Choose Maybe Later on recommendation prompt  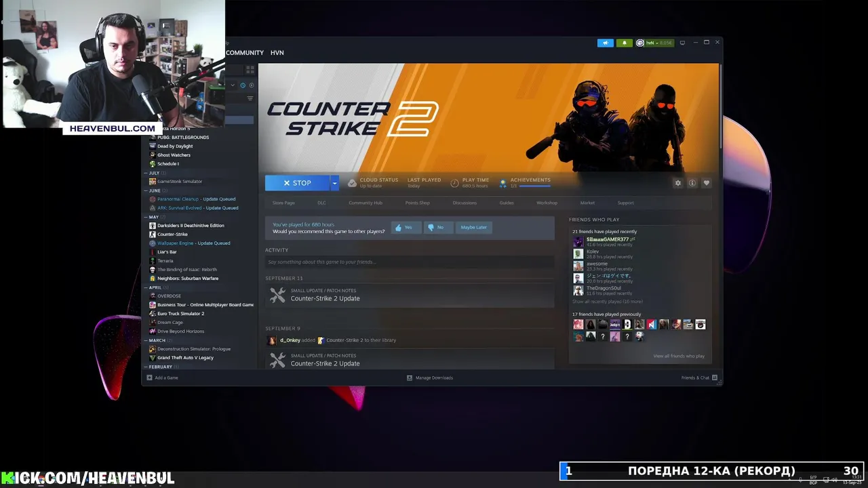pos(473,228)
